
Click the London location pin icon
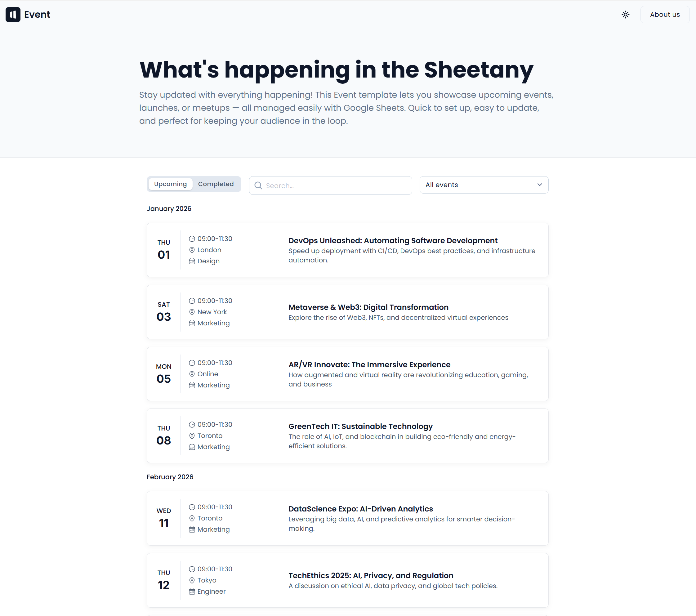click(x=192, y=250)
